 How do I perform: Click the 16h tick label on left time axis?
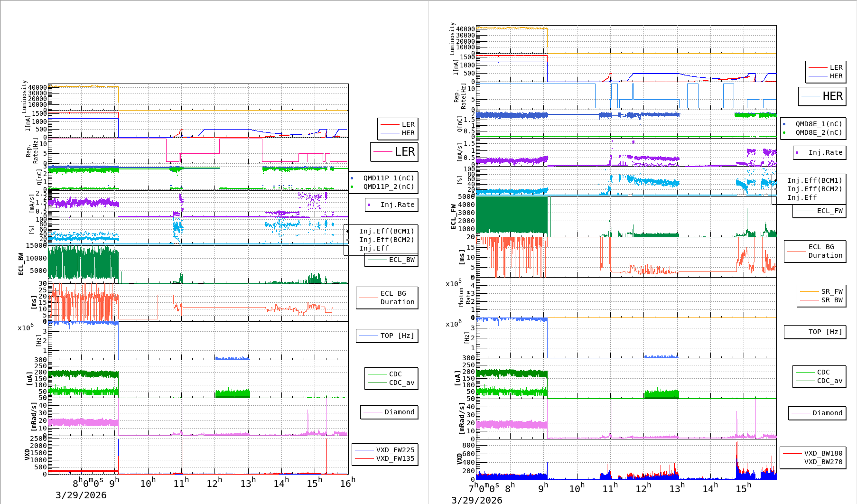point(347,483)
